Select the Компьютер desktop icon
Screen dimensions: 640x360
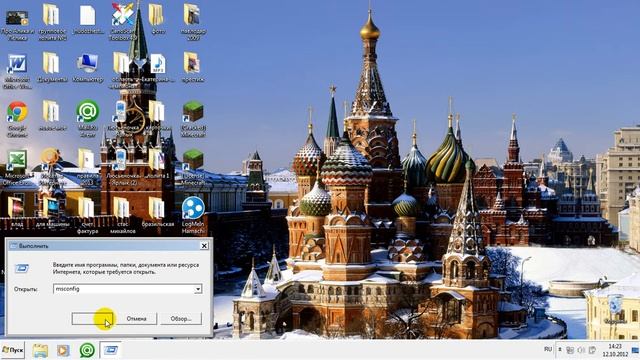click(87, 64)
